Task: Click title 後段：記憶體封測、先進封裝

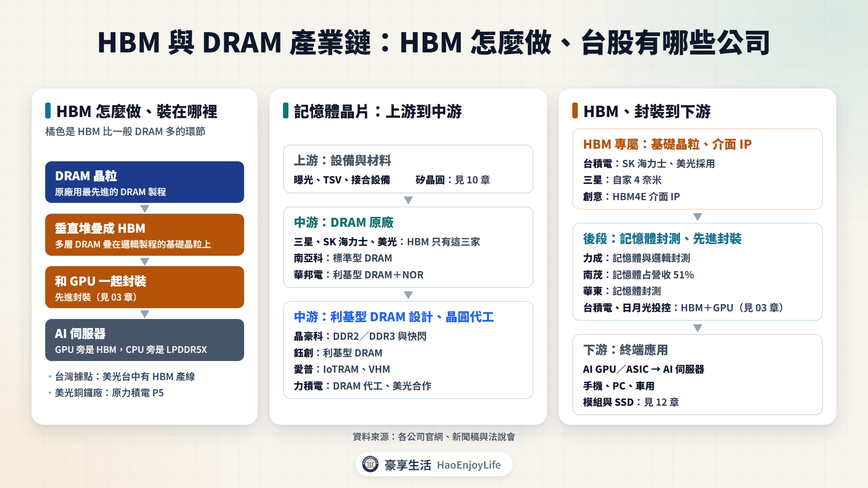Action: (662, 239)
